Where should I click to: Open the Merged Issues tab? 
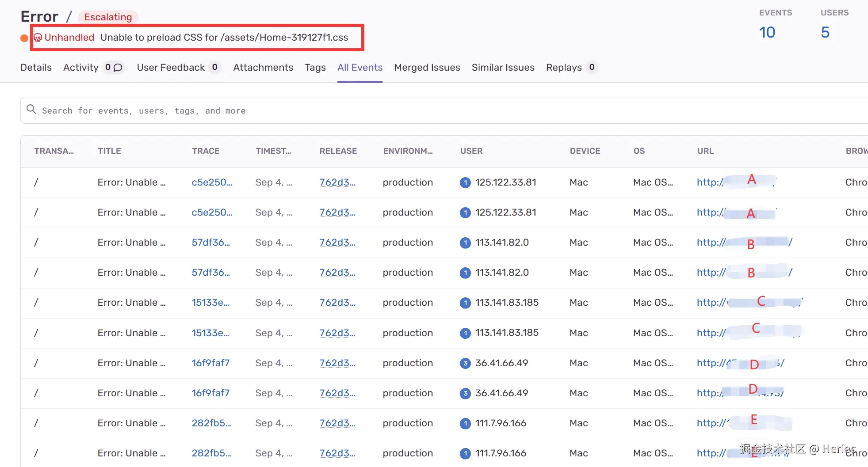(x=427, y=68)
